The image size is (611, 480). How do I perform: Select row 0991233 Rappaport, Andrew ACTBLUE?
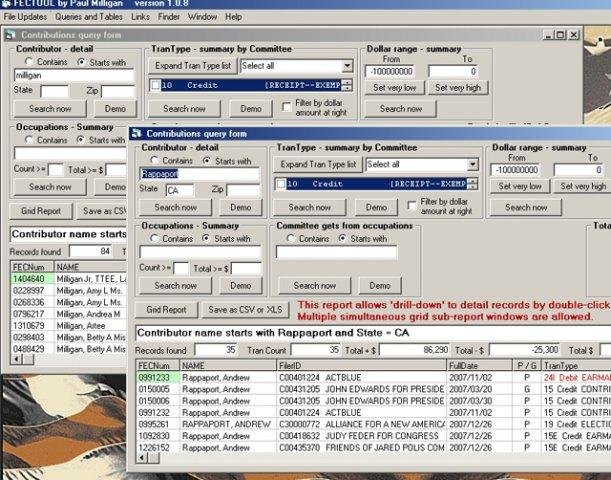click(x=373, y=378)
